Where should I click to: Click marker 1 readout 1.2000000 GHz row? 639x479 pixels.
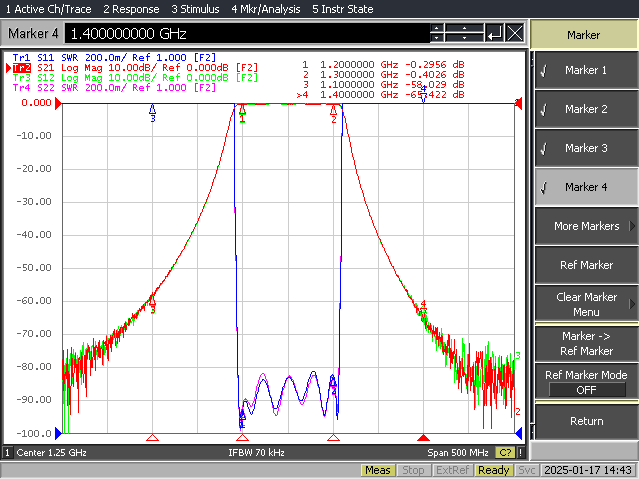(383, 65)
